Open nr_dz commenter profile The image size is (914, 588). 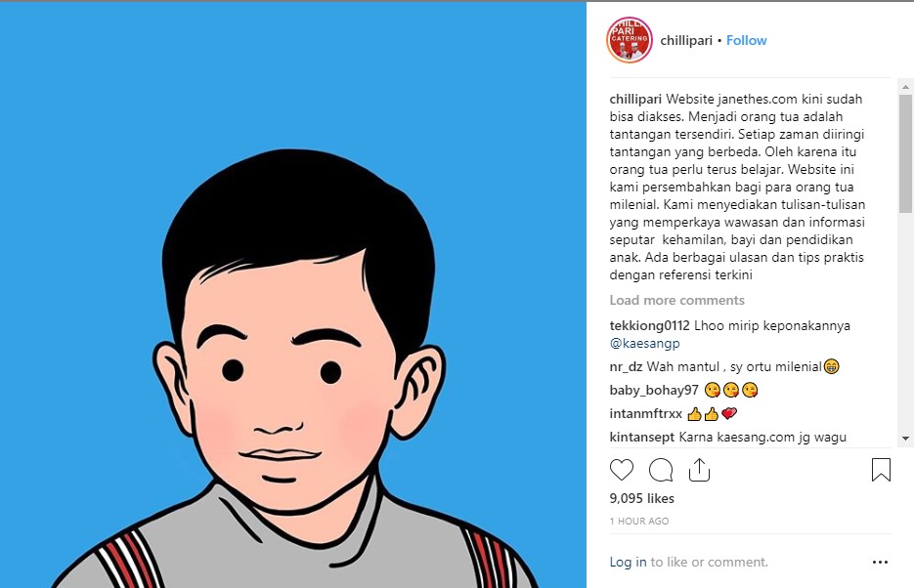[x=626, y=367]
